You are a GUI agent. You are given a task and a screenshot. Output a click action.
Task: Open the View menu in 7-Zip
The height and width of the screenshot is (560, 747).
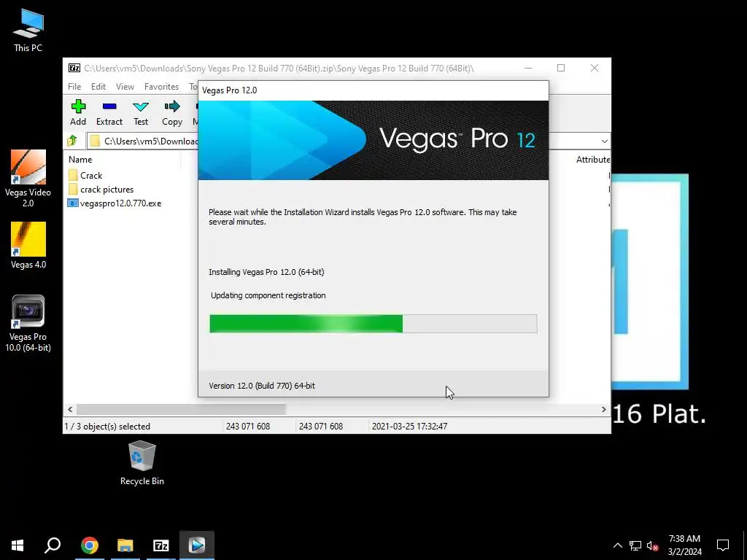point(125,87)
